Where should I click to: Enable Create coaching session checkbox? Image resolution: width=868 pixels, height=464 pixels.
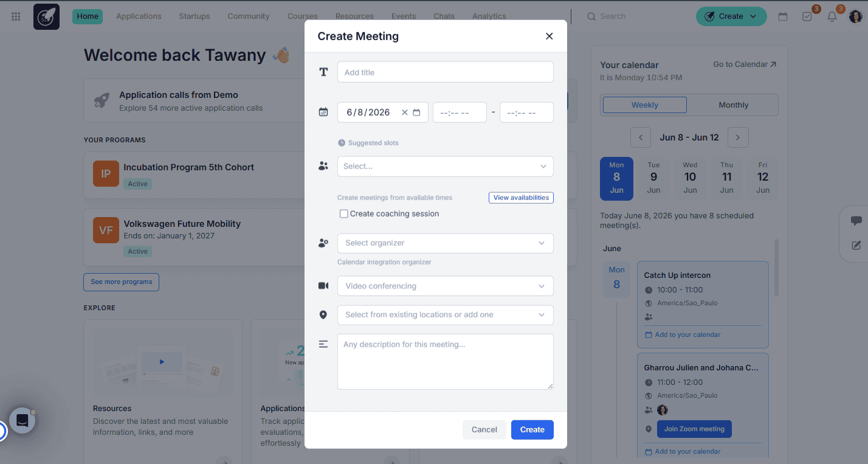[344, 214]
